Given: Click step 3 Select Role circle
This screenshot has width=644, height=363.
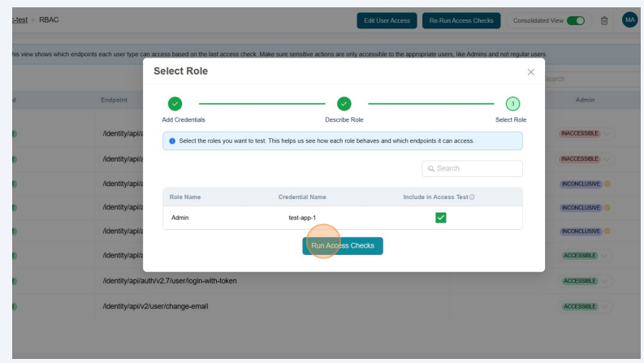Looking at the screenshot, I should click(512, 103).
